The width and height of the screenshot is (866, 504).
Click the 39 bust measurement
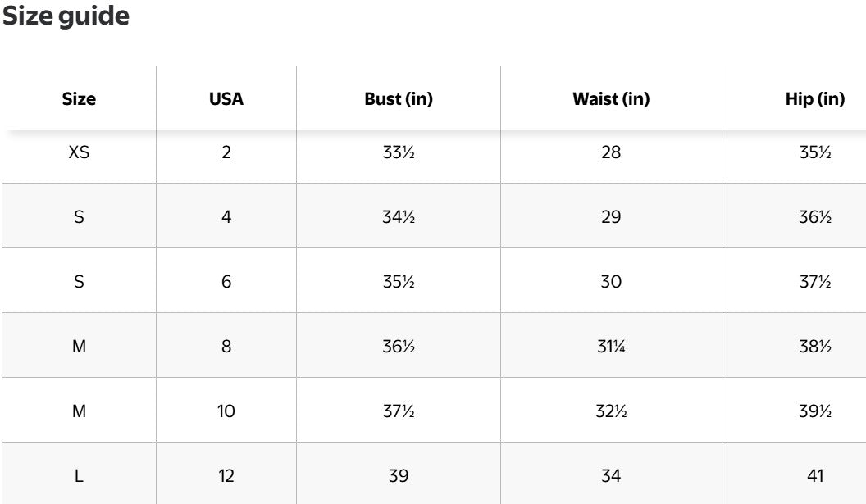click(399, 475)
